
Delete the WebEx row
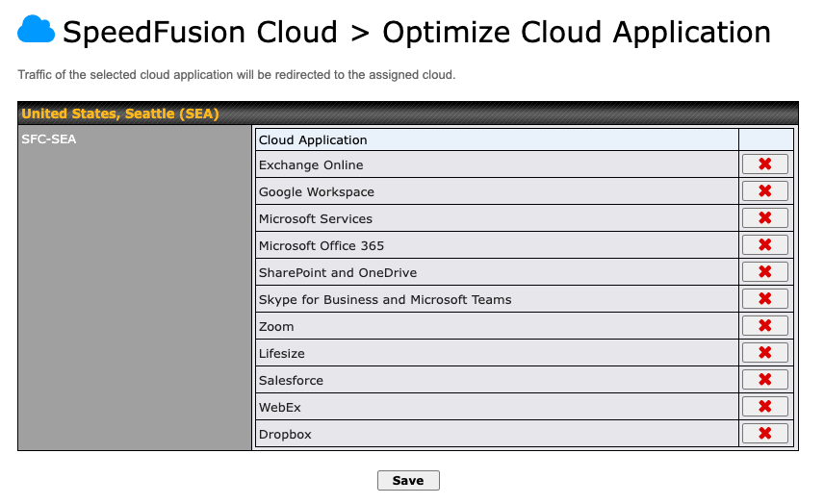tap(765, 407)
